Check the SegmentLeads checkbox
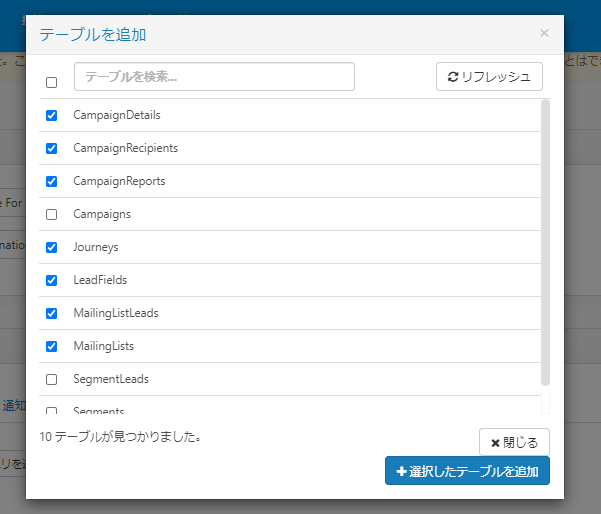The width and height of the screenshot is (601, 514). tap(52, 379)
